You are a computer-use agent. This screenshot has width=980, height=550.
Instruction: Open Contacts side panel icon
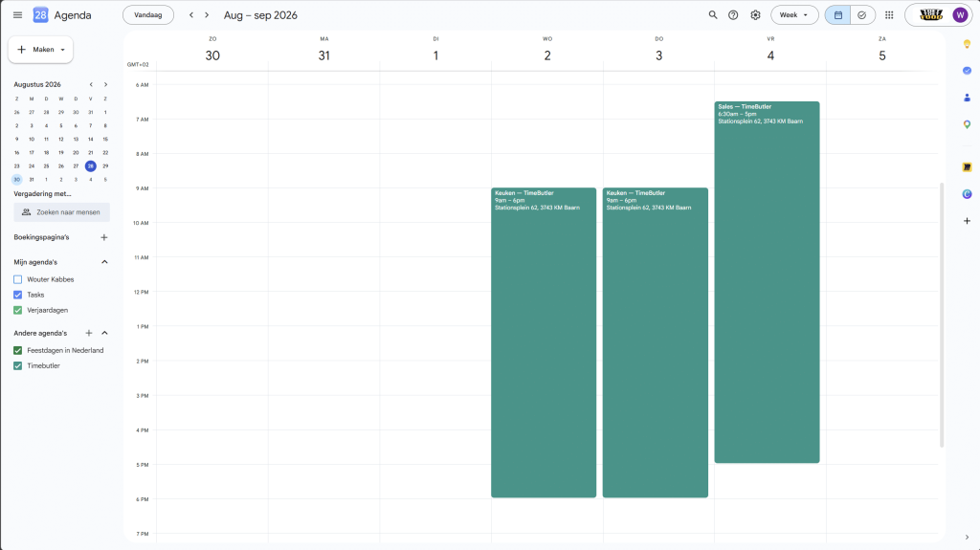[x=967, y=98]
